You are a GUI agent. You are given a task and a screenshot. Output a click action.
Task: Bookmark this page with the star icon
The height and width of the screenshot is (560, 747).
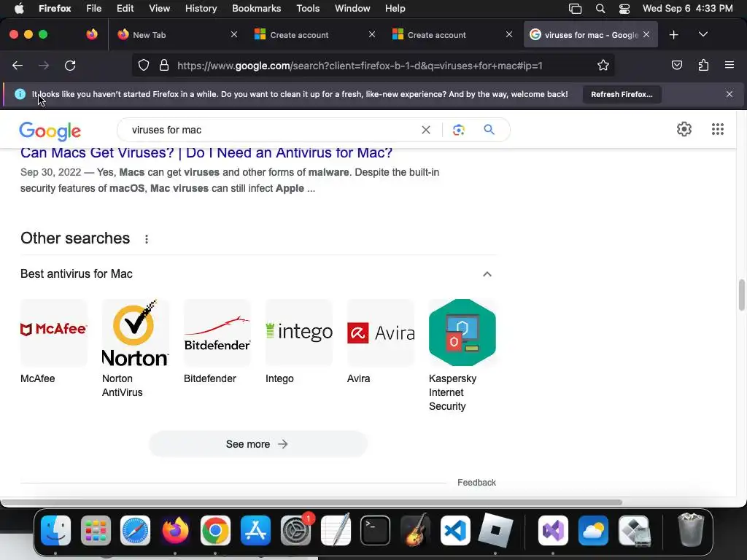coord(603,65)
